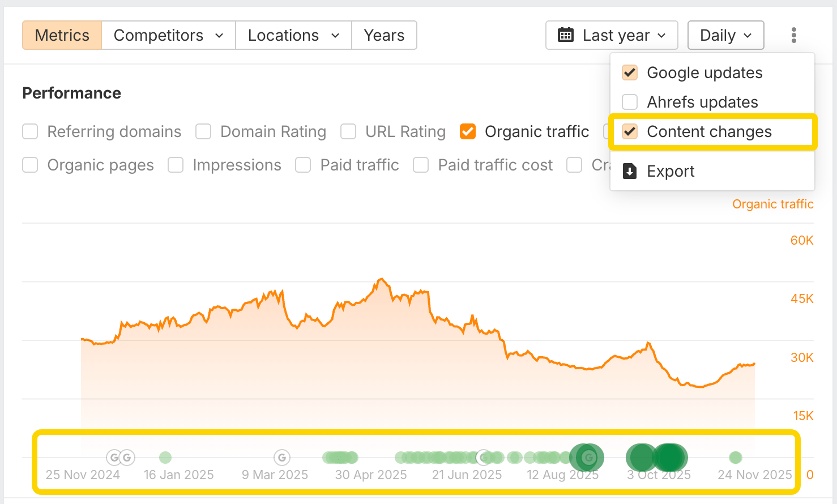Disable the Content changes checkbox

click(630, 131)
